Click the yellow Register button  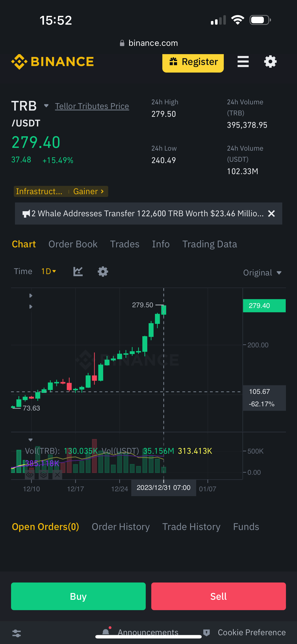point(193,63)
